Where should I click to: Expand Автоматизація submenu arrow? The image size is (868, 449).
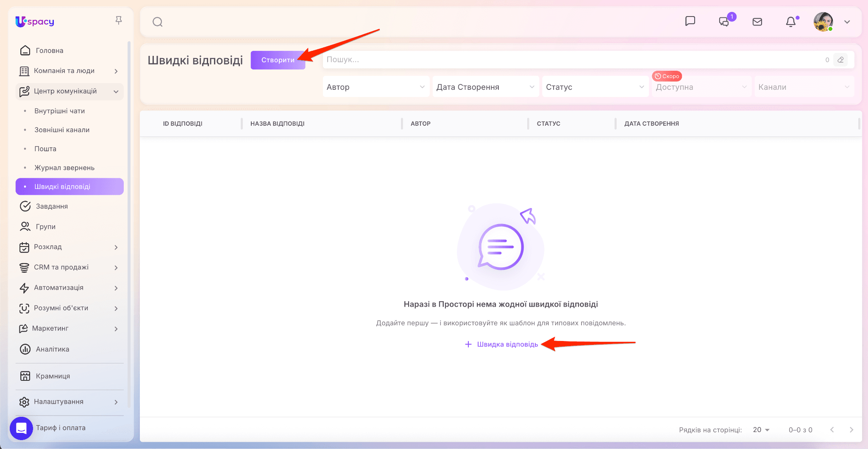116,288
